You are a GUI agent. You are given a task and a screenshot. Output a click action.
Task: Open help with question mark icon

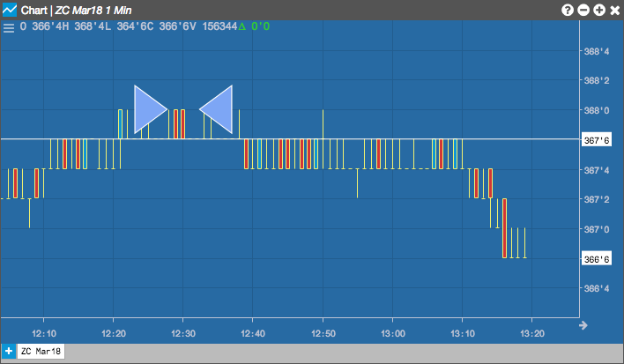[x=568, y=10]
